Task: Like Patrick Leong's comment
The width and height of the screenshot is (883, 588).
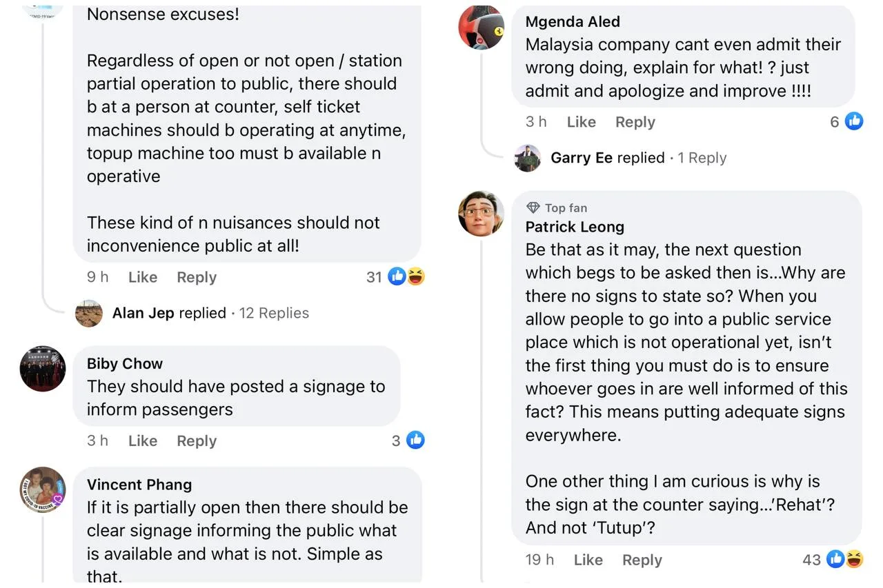Action: tap(588, 560)
